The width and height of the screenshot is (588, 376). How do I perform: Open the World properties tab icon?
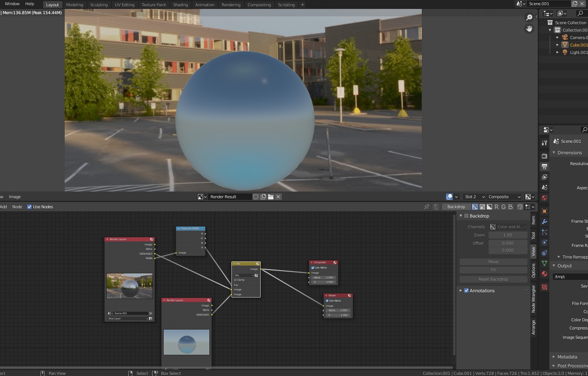544,198
